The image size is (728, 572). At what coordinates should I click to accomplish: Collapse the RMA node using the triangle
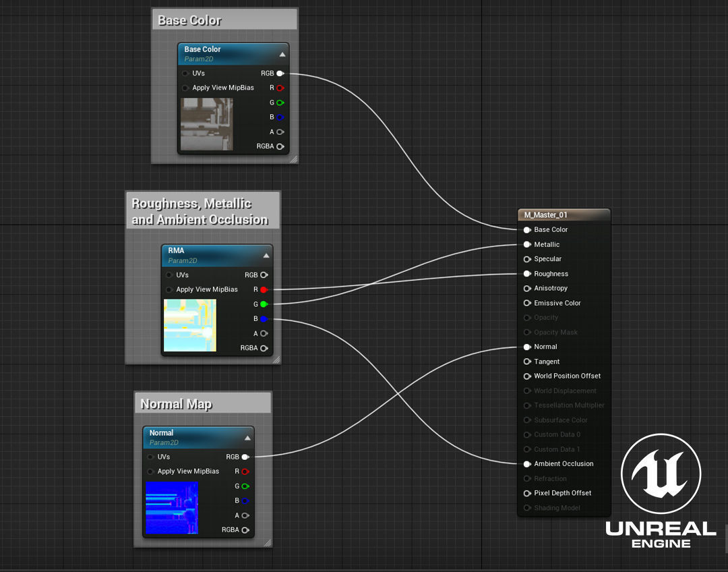266,256
